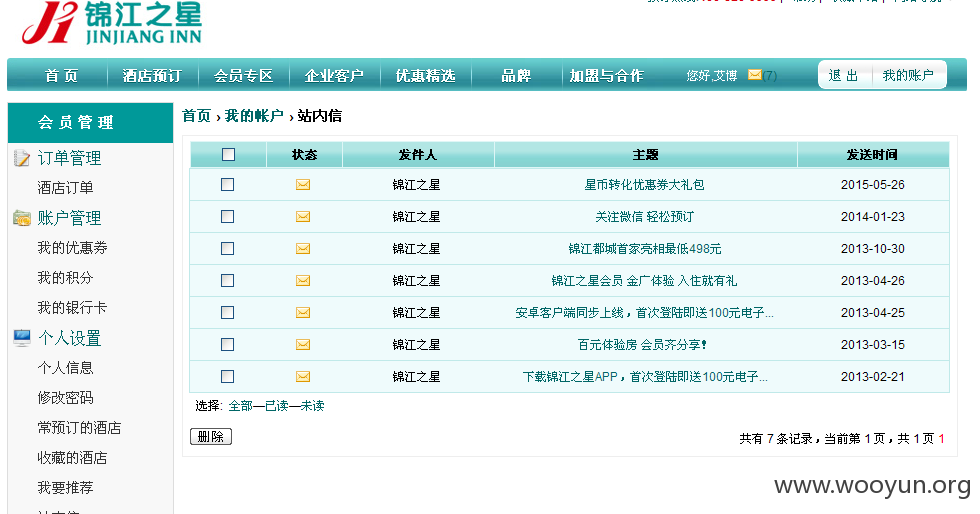
Task: Click the 主题 column header
Action: (646, 154)
